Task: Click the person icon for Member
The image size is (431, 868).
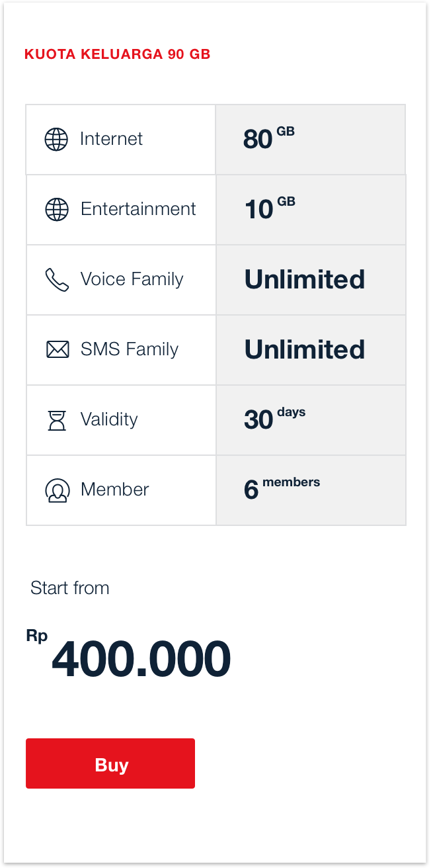Action: [x=58, y=490]
